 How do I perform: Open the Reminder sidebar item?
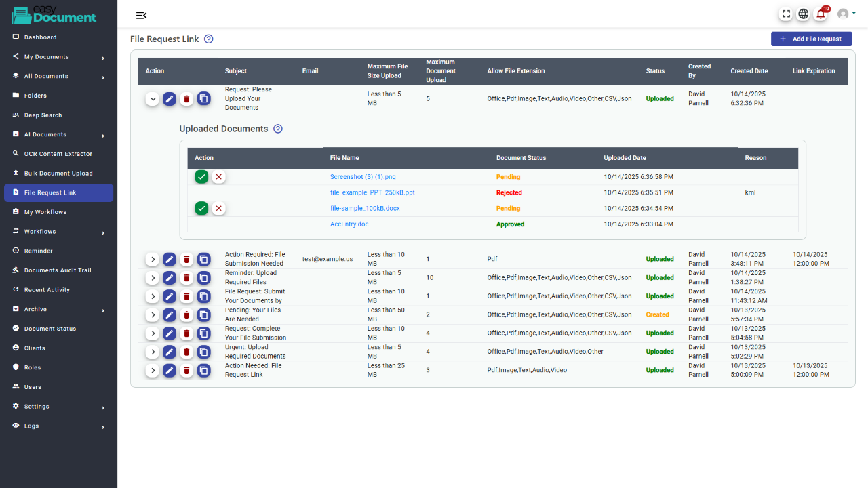coord(58,251)
